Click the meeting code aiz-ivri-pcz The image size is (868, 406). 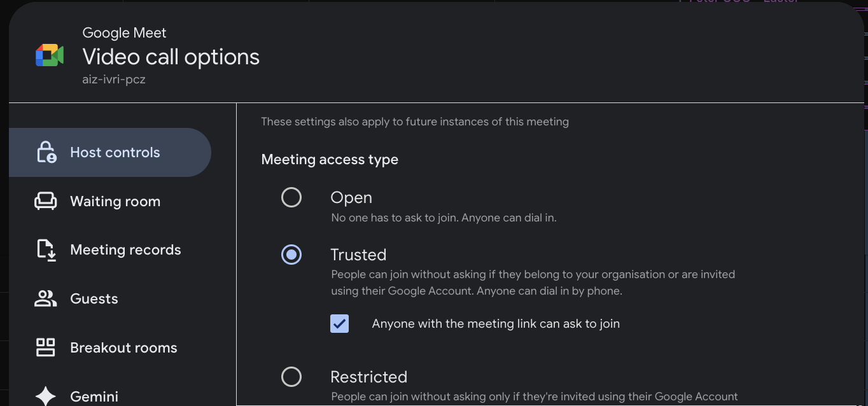[x=114, y=79]
